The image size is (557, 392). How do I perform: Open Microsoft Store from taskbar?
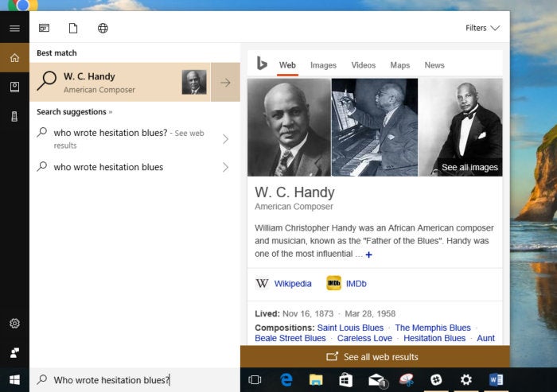pyautogui.click(x=345, y=380)
